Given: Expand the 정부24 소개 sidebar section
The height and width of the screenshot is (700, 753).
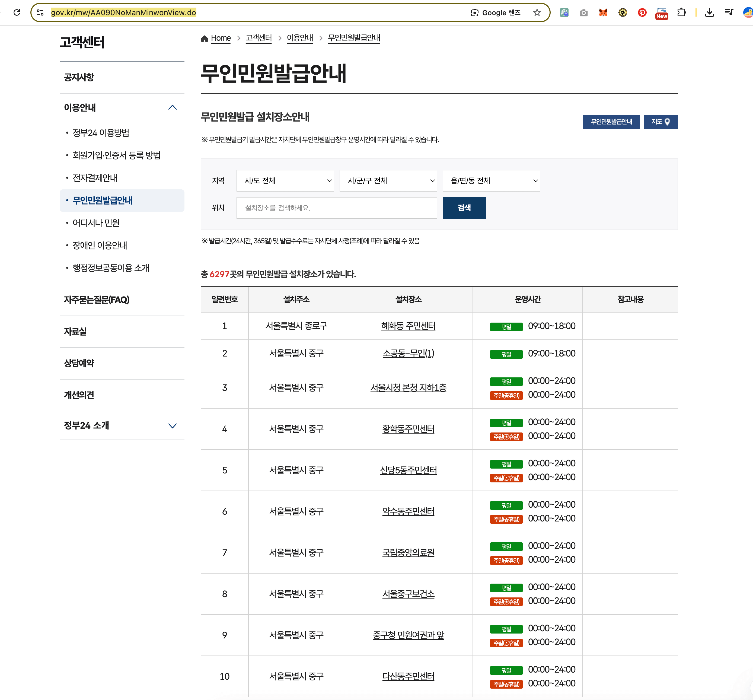Looking at the screenshot, I should tap(172, 426).
